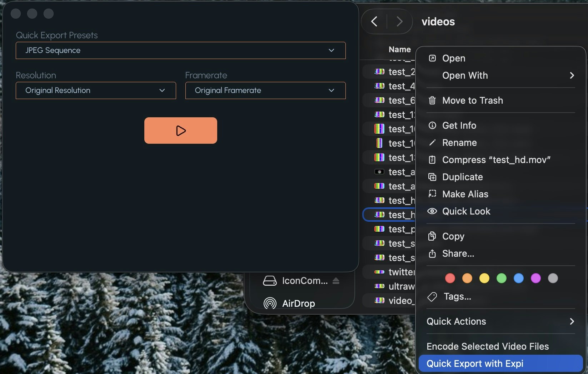Screen dimensions: 588x374
Task: Open the Quick Export Presets dropdown
Action: [180, 50]
